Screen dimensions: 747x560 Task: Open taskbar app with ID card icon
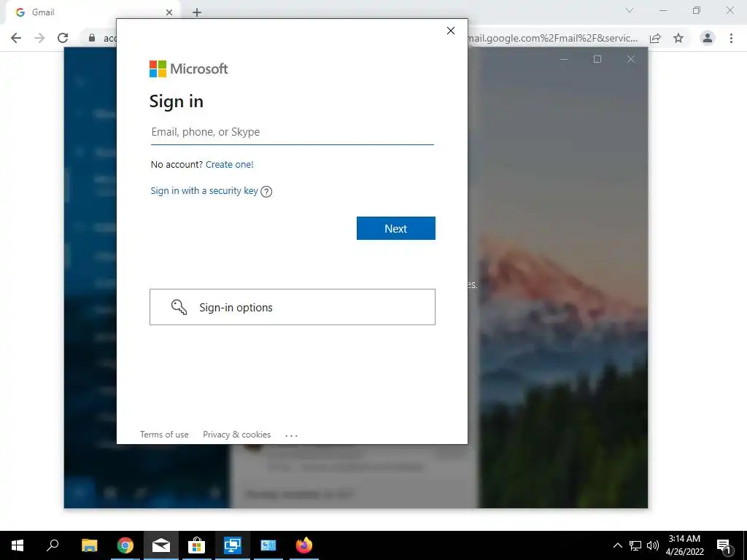pos(268,545)
